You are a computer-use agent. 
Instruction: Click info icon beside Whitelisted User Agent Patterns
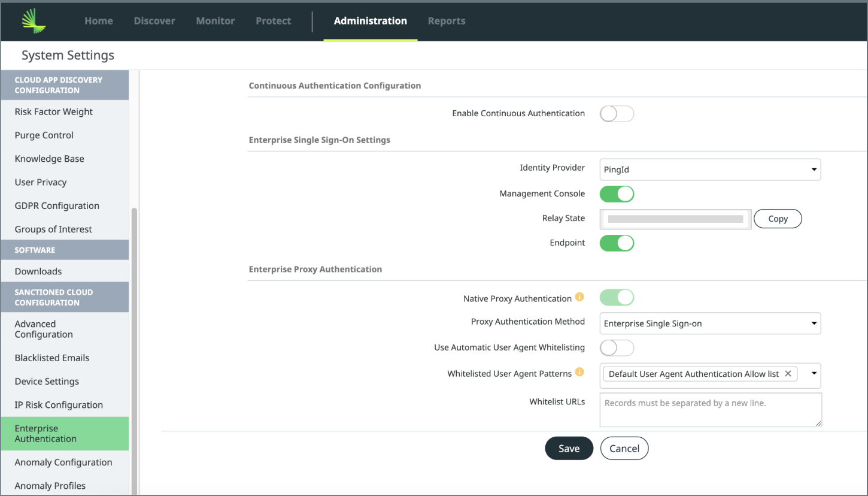point(579,372)
